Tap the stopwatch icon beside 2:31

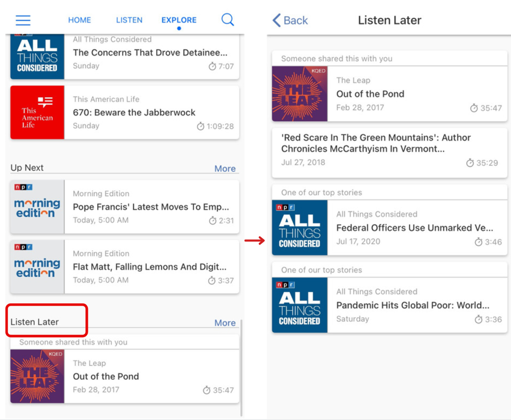(212, 220)
